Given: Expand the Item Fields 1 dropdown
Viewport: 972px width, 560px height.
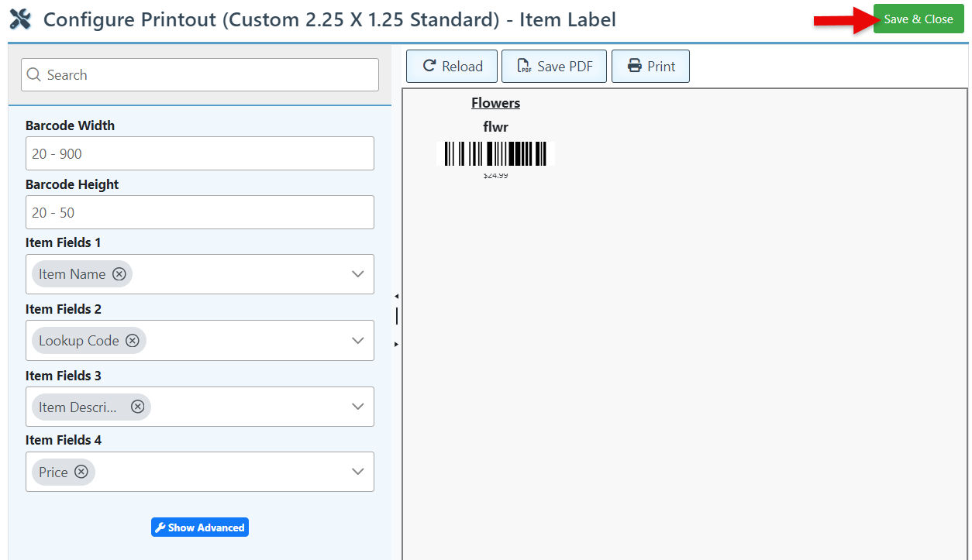Looking at the screenshot, I should pos(357,274).
